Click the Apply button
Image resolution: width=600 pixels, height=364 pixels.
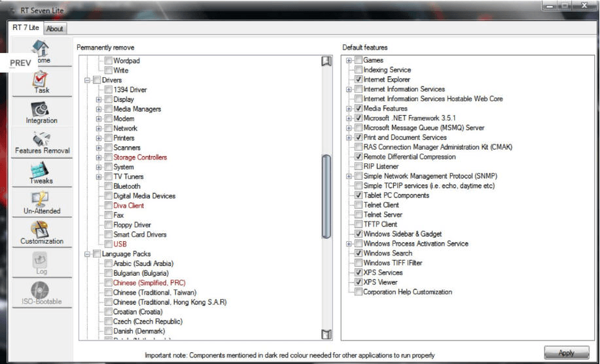click(x=566, y=353)
